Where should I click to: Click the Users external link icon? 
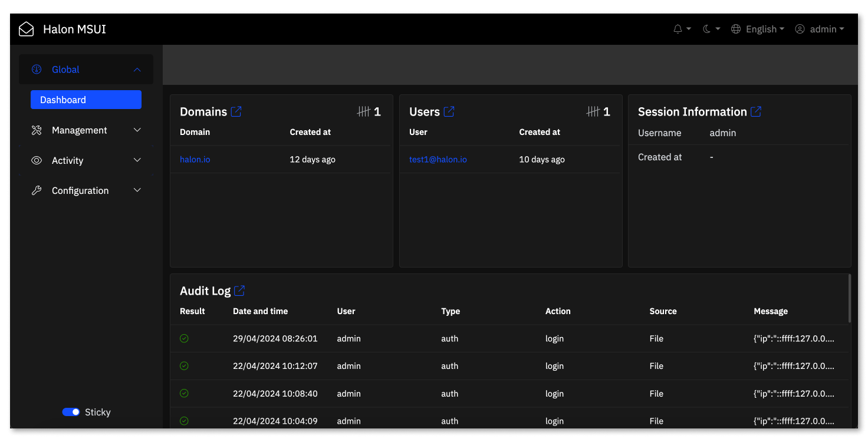tap(450, 111)
